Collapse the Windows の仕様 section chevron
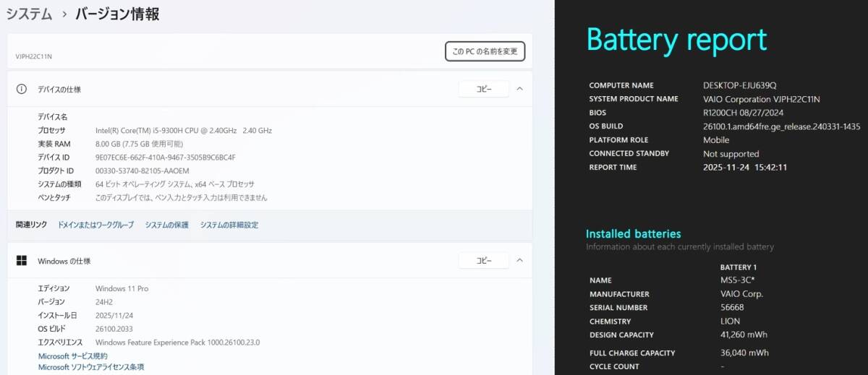The width and height of the screenshot is (868, 375). [519, 261]
